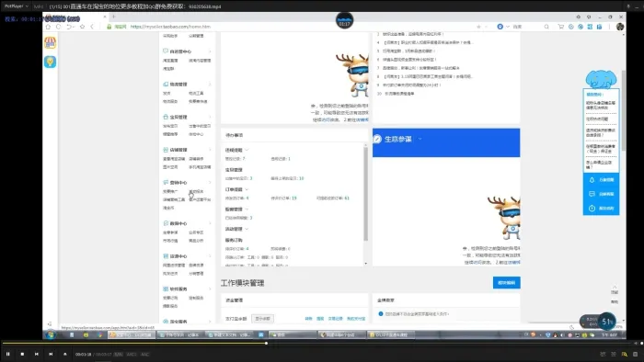This screenshot has height=362, width=644.
Task: Click the shopping cart toolbar icon
Action: (560, 27)
